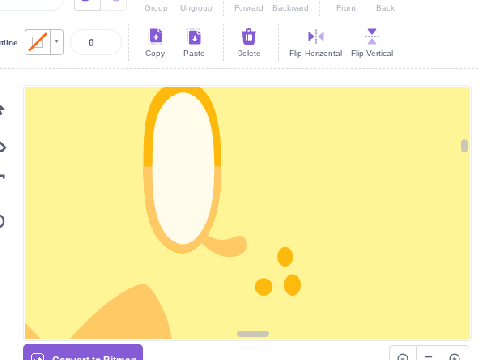Click the Delete trash icon

(x=249, y=36)
